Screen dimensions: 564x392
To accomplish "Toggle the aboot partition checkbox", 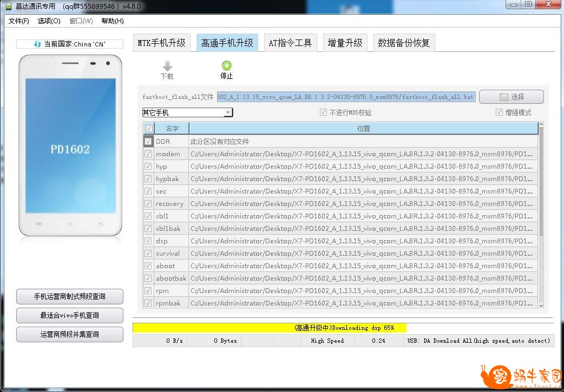I will 148,266.
